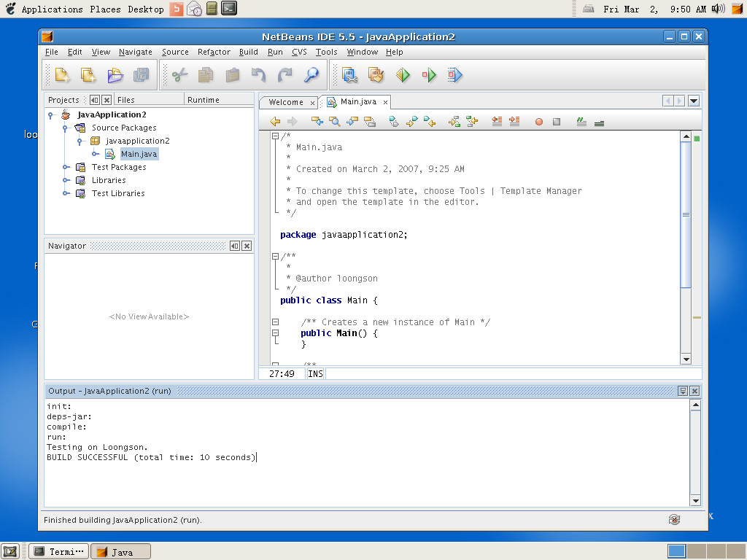Click the Find magnifier icon in main toolbar
The image size is (747, 560).
tap(311, 74)
